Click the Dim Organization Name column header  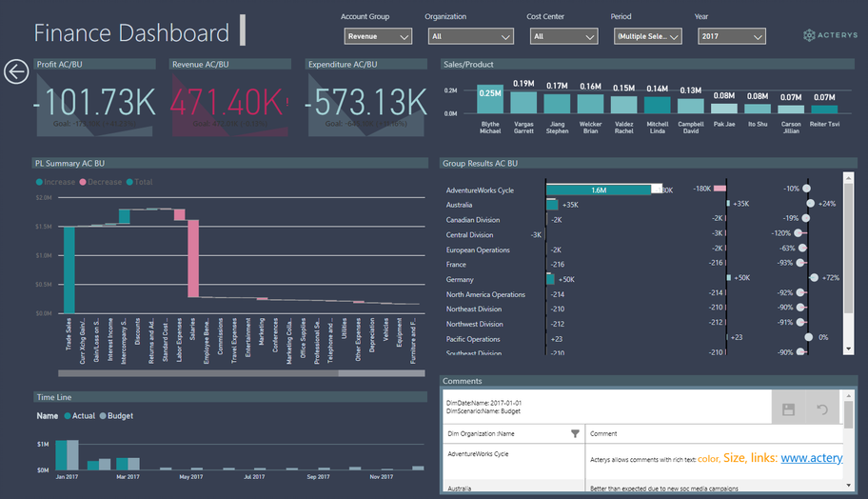click(513, 433)
